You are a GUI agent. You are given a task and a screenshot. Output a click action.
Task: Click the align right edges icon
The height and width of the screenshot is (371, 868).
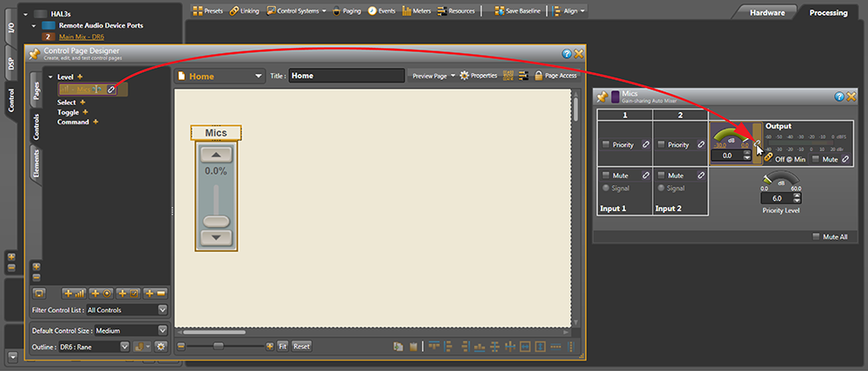[x=465, y=346]
